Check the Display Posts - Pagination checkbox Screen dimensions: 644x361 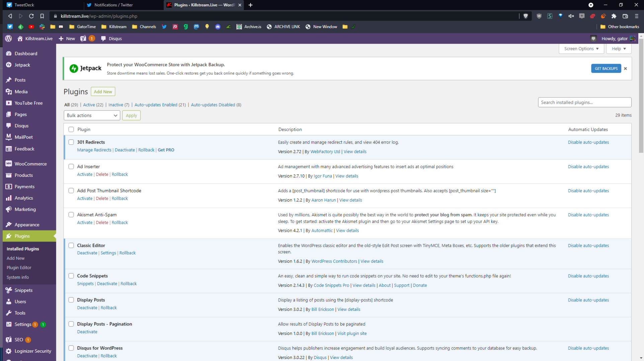[71, 324]
